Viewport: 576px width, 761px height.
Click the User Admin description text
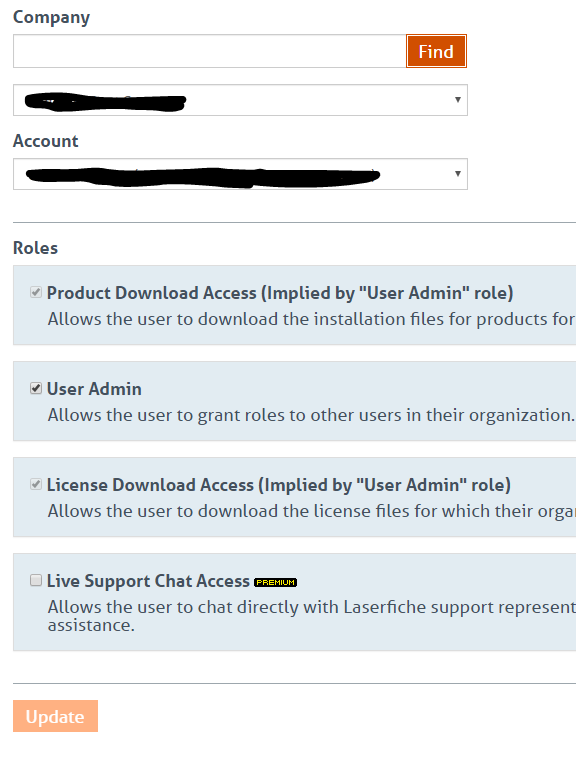[311, 415]
